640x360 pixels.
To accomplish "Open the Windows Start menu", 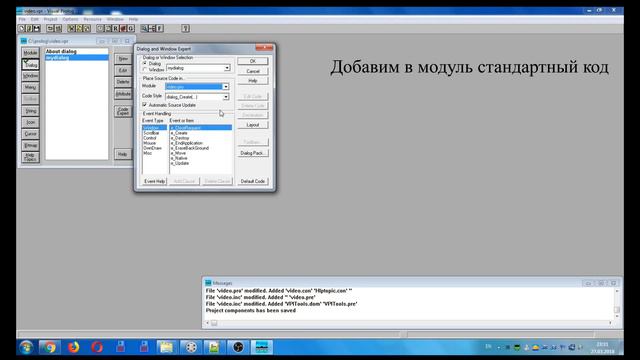I will 27,347.
